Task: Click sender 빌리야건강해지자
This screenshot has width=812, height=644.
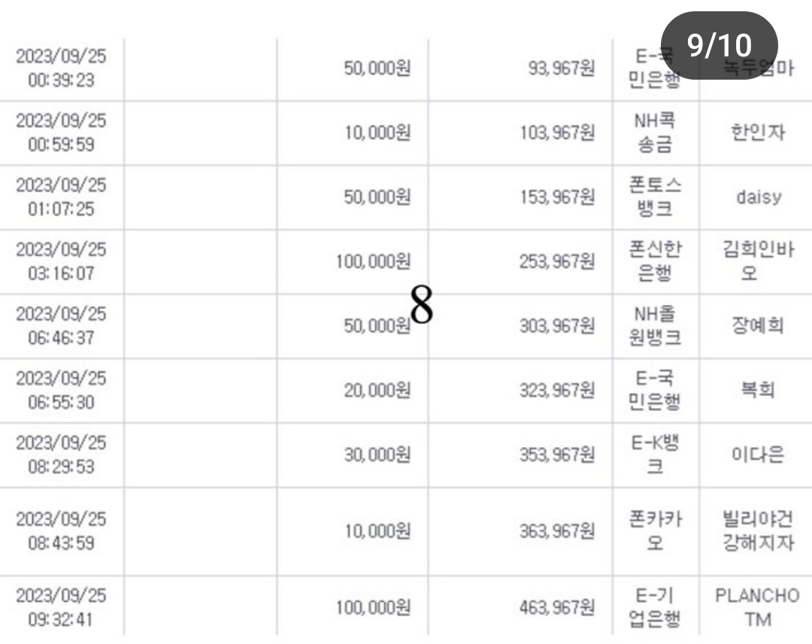Action: pos(758,531)
